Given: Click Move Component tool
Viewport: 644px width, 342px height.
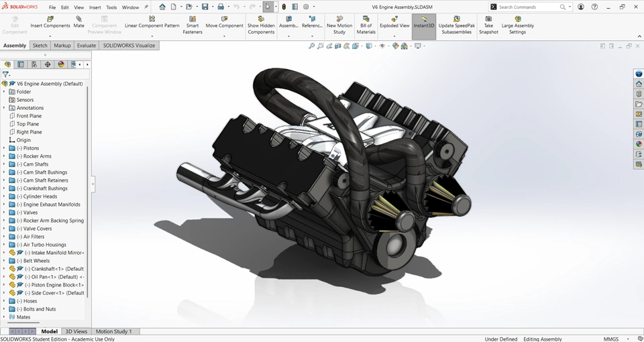Looking at the screenshot, I should (x=224, y=23).
